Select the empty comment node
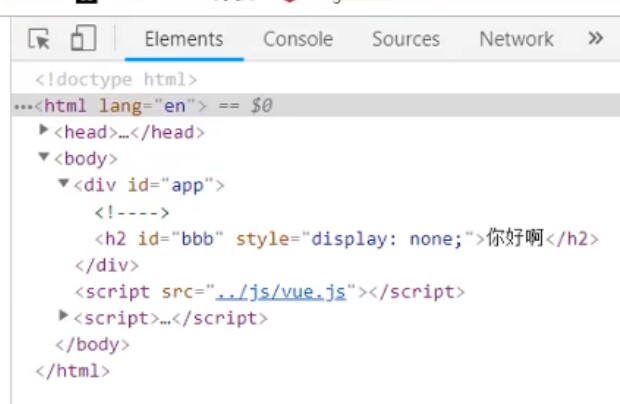Screen dimensions: 620x404 click(132, 213)
